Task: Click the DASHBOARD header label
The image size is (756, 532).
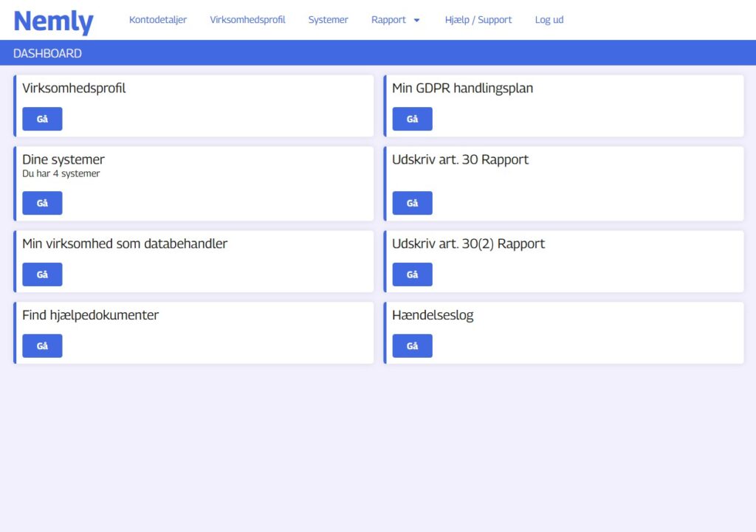Action: (x=47, y=54)
